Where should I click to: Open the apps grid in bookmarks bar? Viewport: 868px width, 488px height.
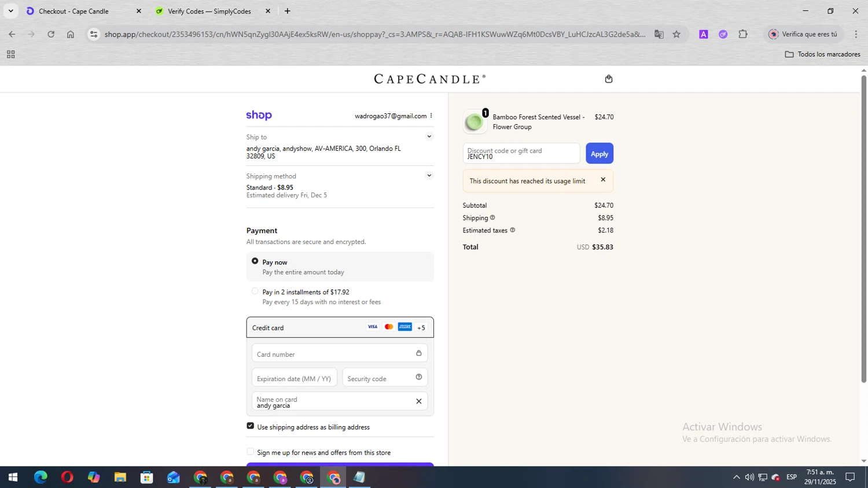[x=10, y=54]
